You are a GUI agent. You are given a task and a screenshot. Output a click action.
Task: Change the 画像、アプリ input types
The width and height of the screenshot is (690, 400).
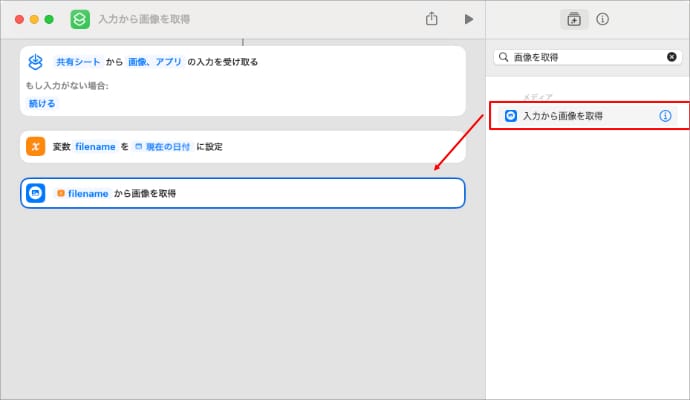click(x=155, y=62)
